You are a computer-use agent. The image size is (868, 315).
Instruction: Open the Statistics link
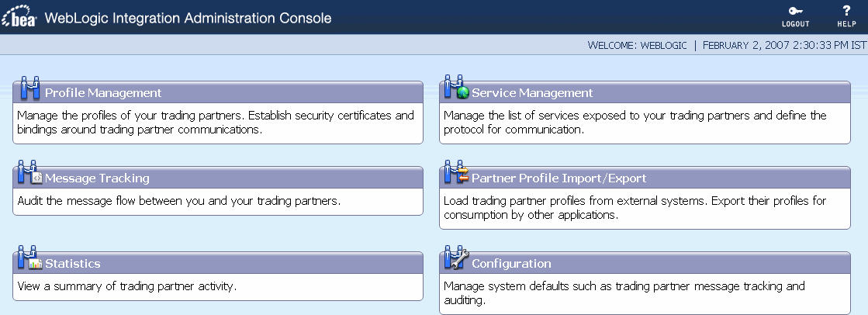click(x=72, y=264)
